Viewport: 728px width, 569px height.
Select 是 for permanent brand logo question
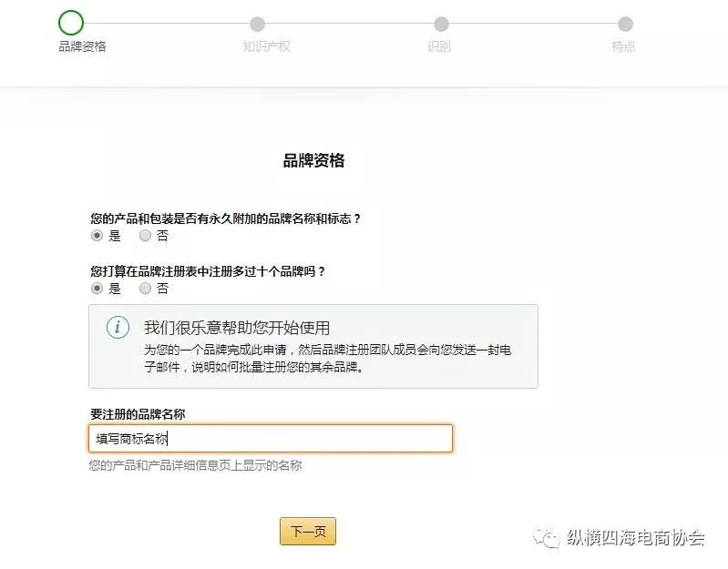pyautogui.click(x=97, y=236)
